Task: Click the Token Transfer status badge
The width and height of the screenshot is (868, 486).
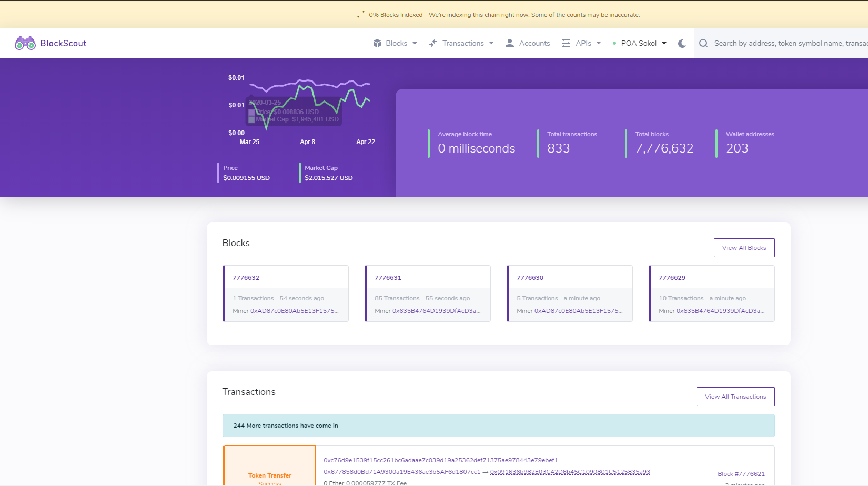Action: coord(269,475)
